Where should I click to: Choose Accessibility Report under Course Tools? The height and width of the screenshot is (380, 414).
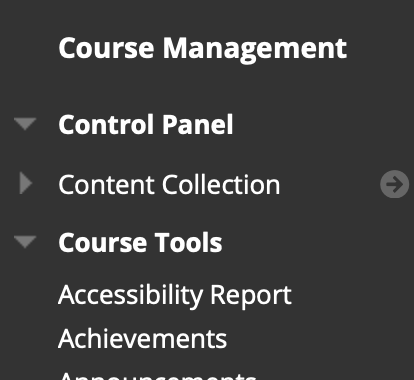pos(175,295)
